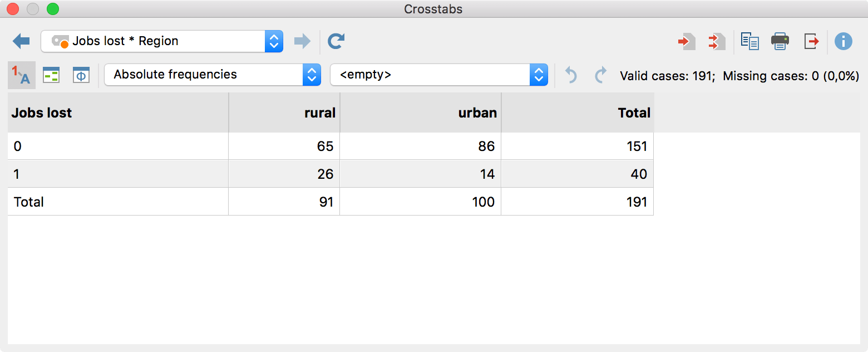Screen dimensions: 868x352
Task: Click cell value 65
Action: tap(284, 146)
